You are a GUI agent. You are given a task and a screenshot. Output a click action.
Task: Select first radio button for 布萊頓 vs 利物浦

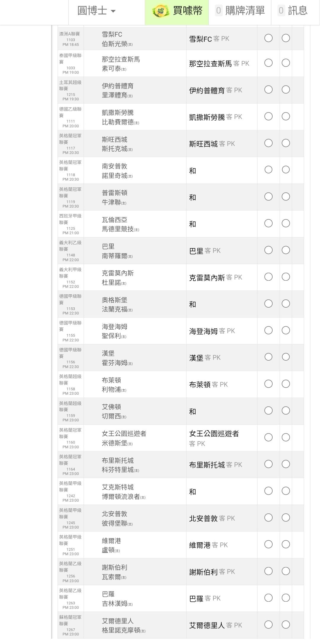click(x=268, y=384)
